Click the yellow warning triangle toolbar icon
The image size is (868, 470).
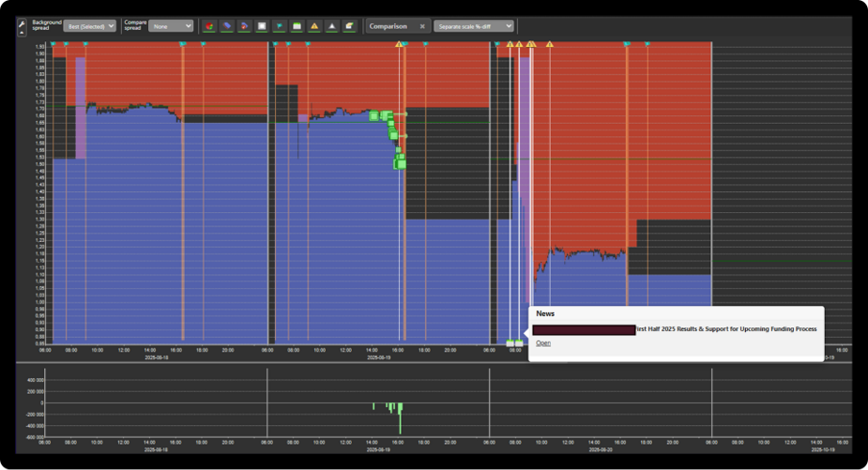click(x=314, y=26)
